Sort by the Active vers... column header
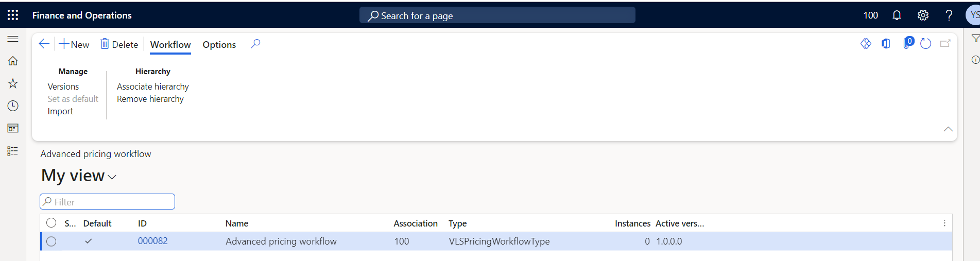 tap(680, 223)
